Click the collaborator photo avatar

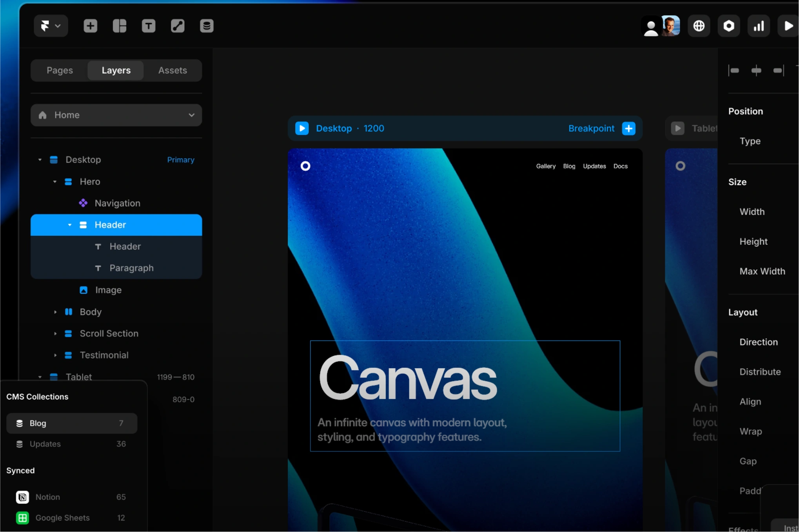pyautogui.click(x=671, y=26)
